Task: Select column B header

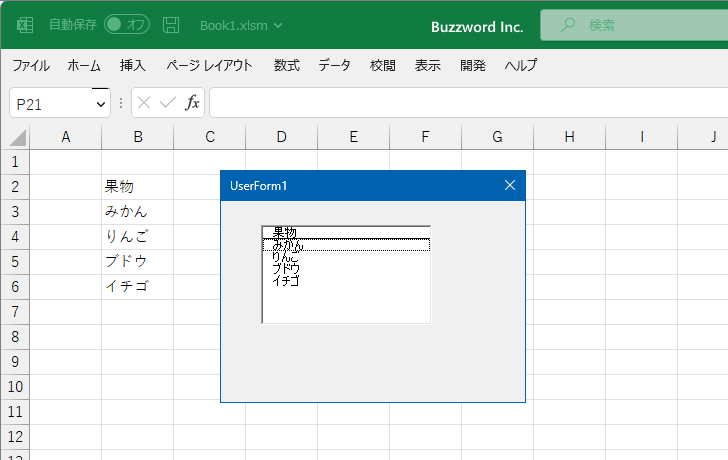Action: coord(137,137)
